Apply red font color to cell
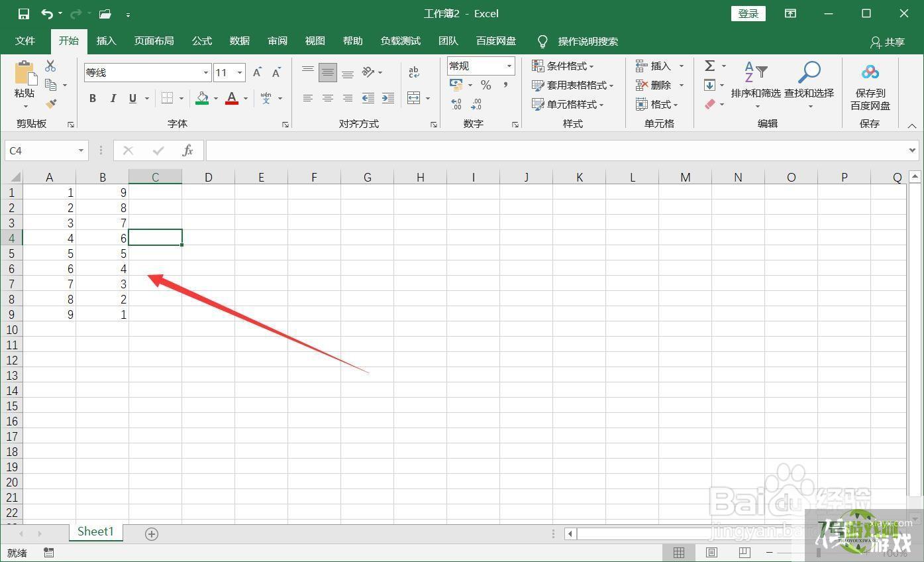 (232, 98)
